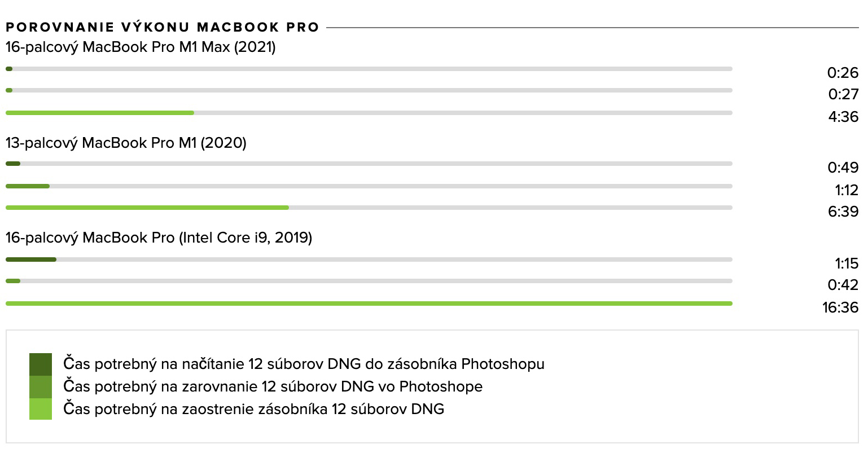Click the 4:36 M1 Max sharpening bar
Screen dimensions: 868x453
[x=100, y=113]
